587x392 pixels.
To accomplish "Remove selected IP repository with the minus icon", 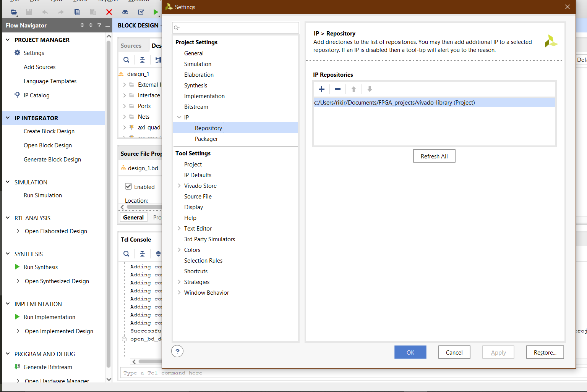I will 337,89.
